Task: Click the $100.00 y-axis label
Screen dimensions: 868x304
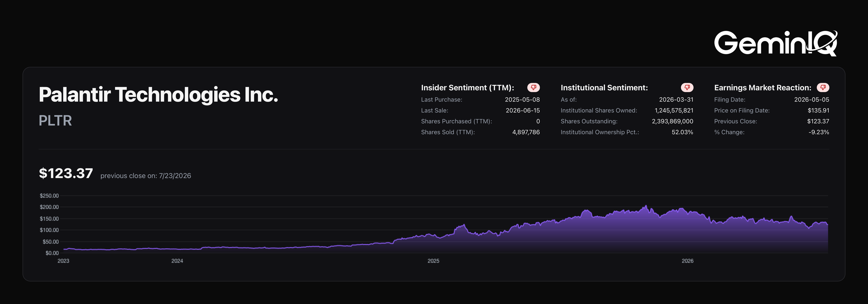Action: [49, 230]
